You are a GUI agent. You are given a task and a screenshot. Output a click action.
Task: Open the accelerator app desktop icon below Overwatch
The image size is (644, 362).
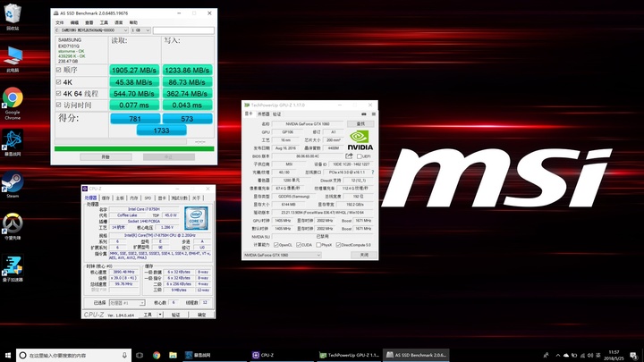[13, 268]
